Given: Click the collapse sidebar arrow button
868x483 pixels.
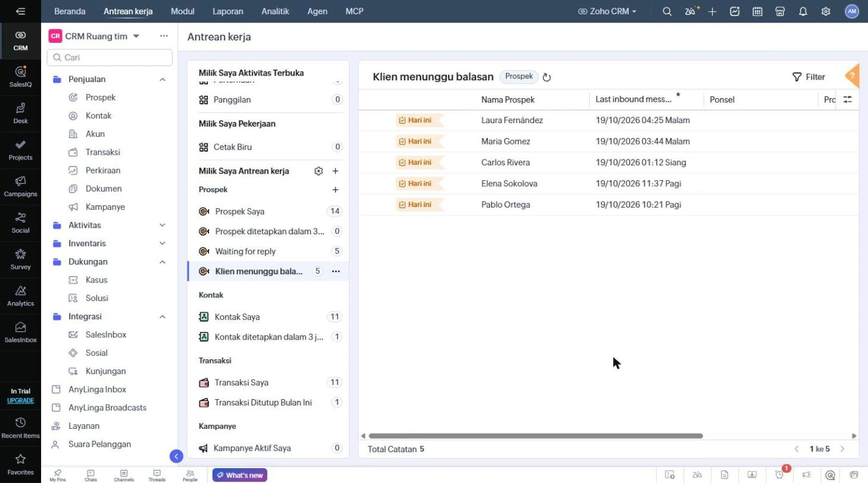Looking at the screenshot, I should [176, 456].
